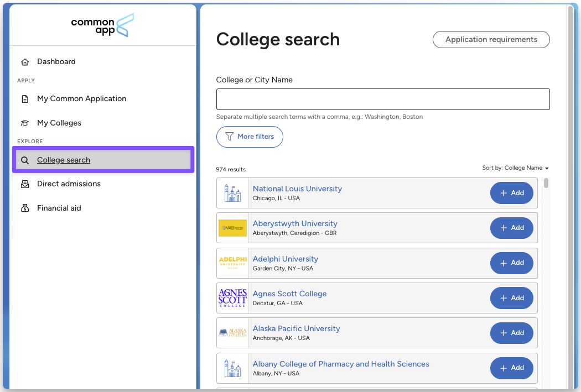Click the Financial aid money bag icon
581x392 pixels.
point(25,208)
